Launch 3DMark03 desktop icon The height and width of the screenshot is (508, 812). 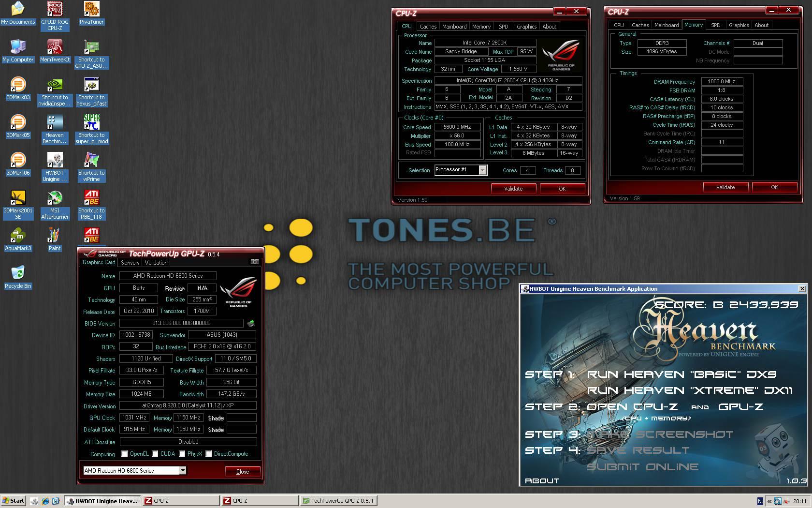click(18, 89)
